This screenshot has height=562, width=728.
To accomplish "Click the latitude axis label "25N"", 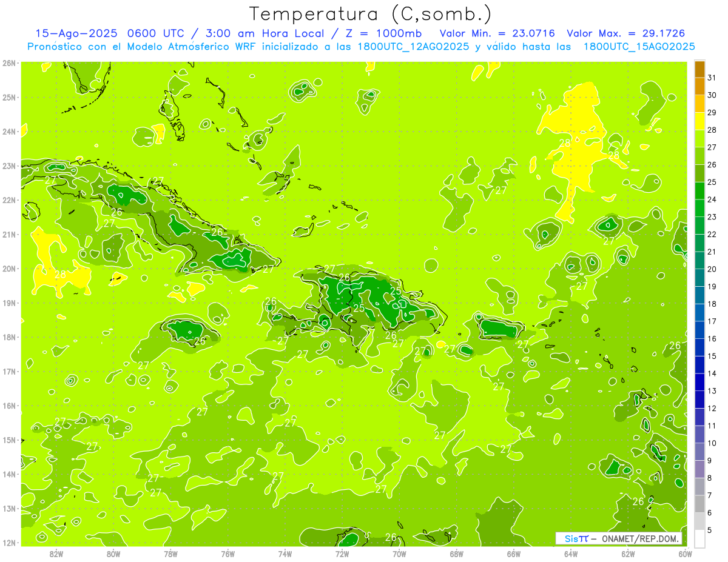I will point(9,98).
